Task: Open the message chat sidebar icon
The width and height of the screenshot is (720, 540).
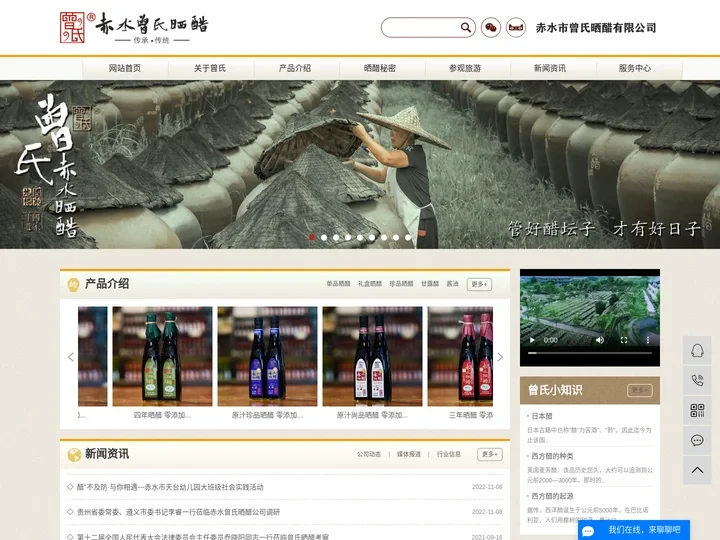Action: pyautogui.click(x=697, y=440)
